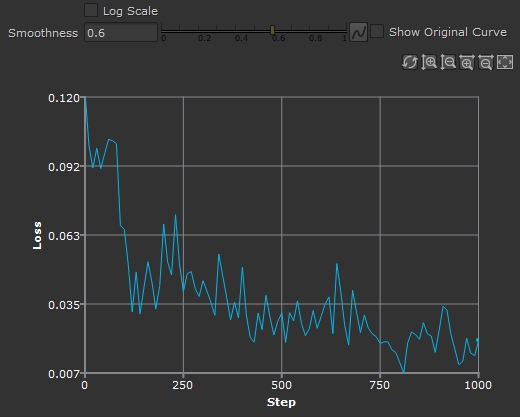Click the Step axis label

tap(281, 402)
